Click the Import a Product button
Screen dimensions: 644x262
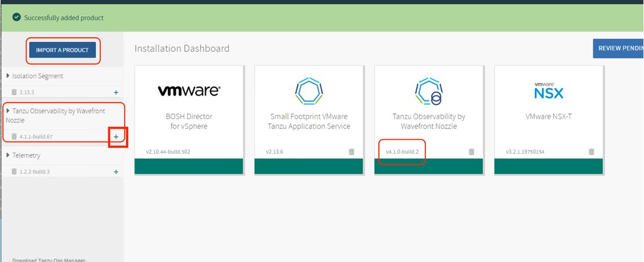62,50
